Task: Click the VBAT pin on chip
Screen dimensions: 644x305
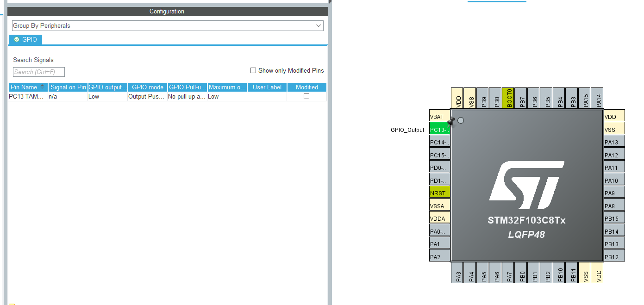Action: 440,117
